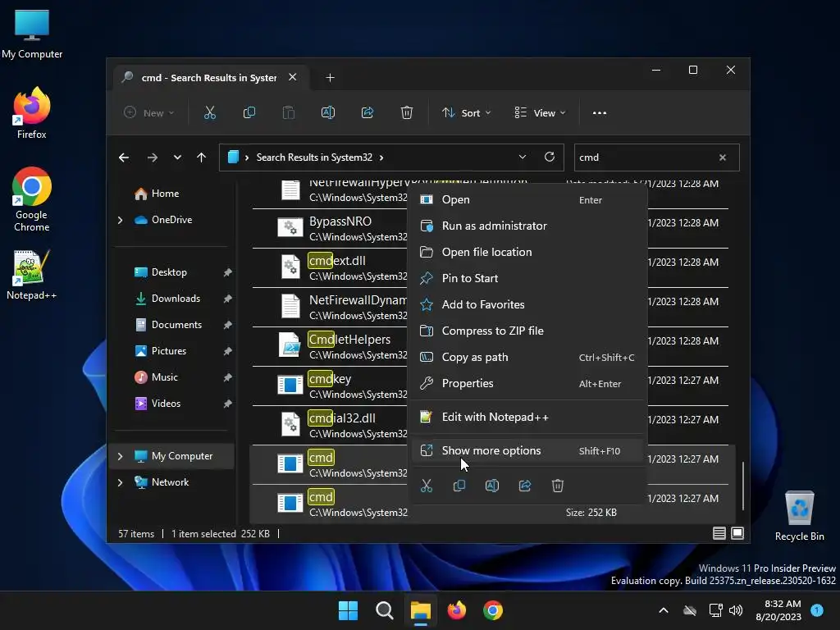This screenshot has width=840, height=630.
Task: Choose Open from the context menu
Action: (527, 200)
